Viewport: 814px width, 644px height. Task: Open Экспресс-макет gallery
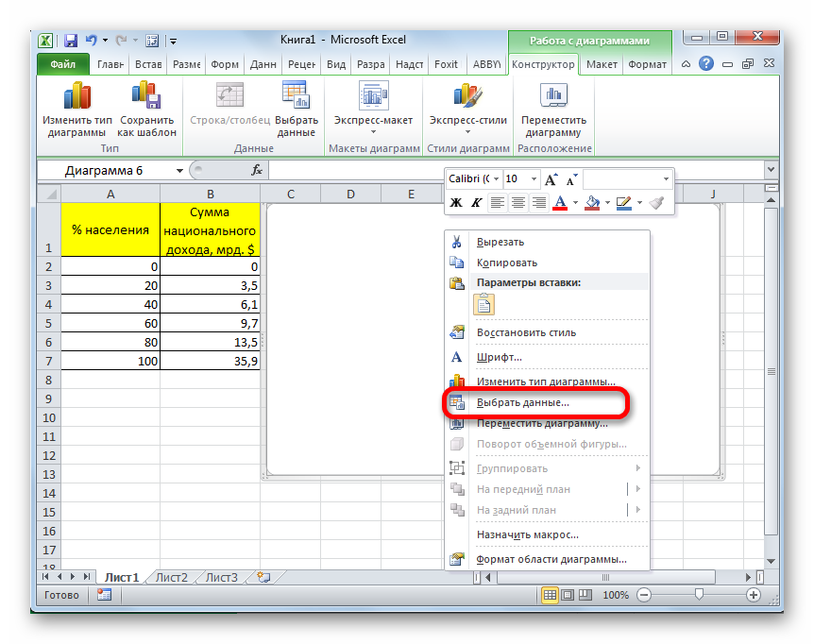(373, 108)
